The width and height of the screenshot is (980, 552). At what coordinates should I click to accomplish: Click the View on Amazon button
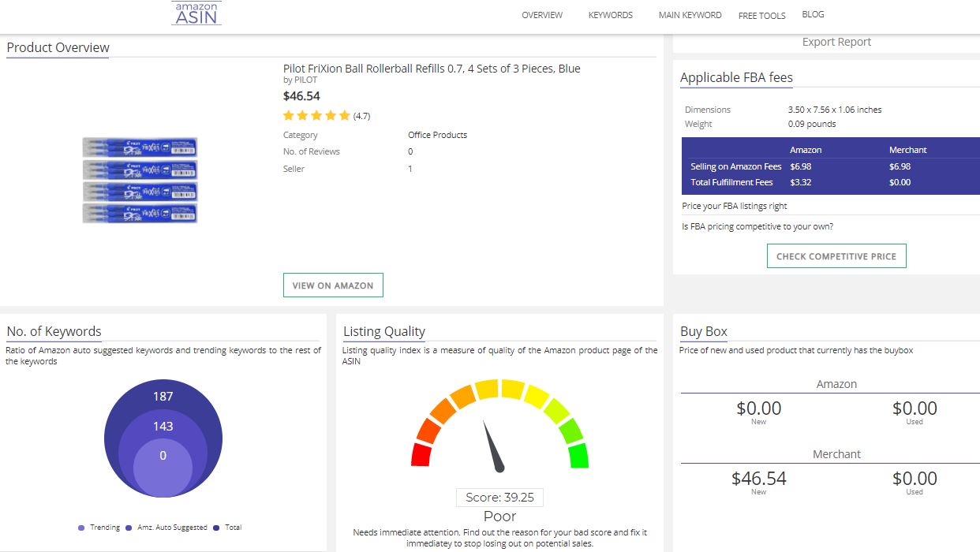[x=333, y=285]
